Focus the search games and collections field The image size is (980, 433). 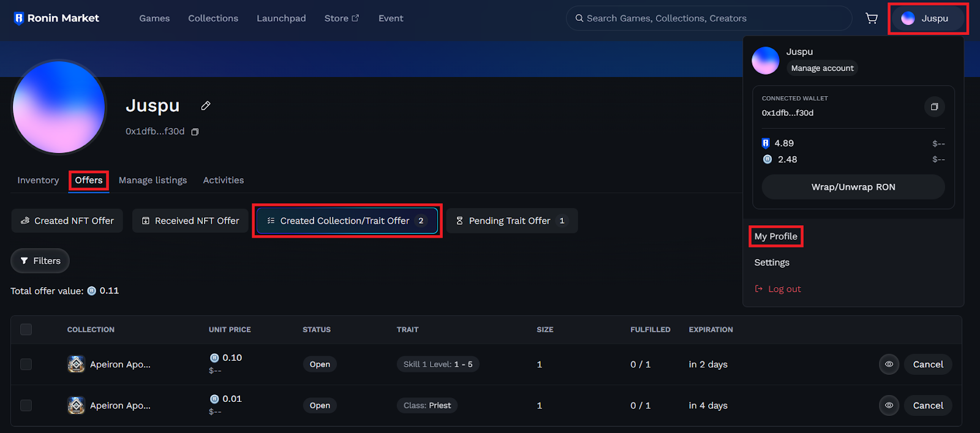(709, 18)
